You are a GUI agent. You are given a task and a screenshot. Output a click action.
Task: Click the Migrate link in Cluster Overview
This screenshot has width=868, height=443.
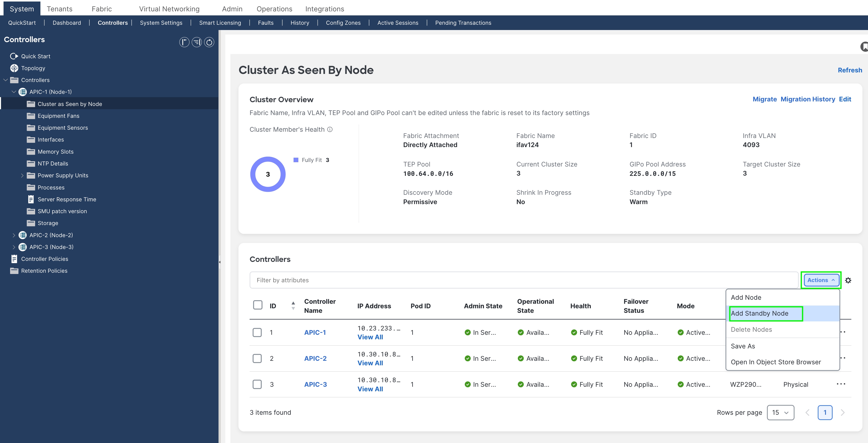pyautogui.click(x=765, y=99)
